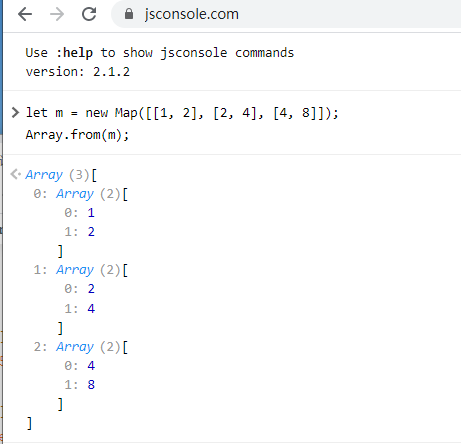Click value 1 in the first nested array
The height and width of the screenshot is (444, 461).
91,213
